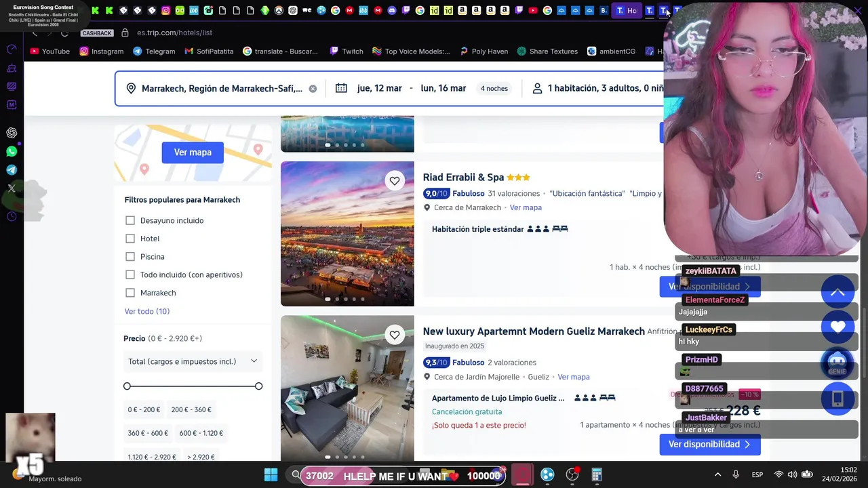Click the calendar icon in search bar
Screen dimensions: 868x488
[x=341, y=88]
